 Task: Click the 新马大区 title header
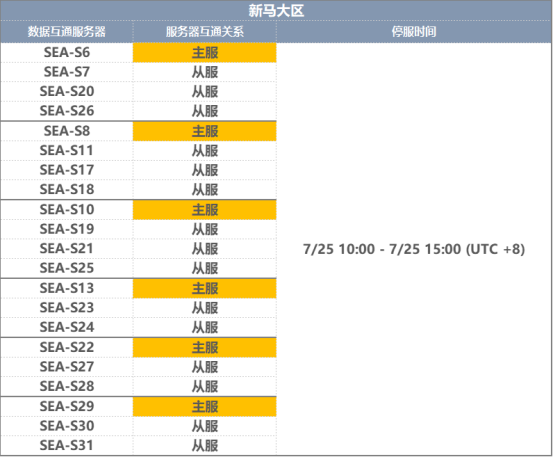coord(276,11)
